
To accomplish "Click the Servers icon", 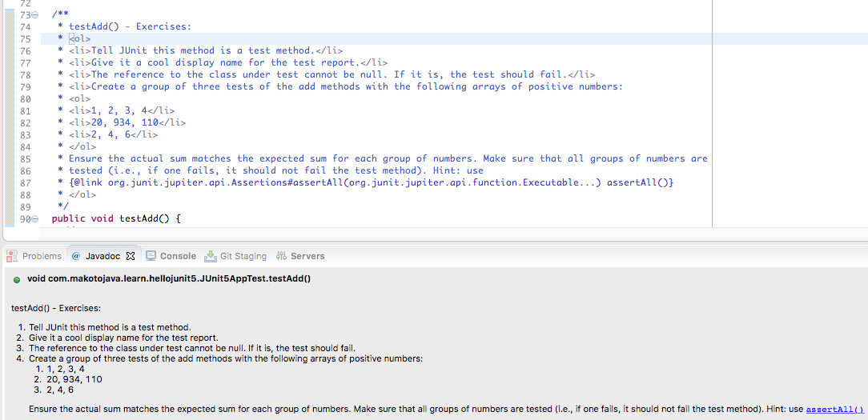I will [x=281, y=256].
